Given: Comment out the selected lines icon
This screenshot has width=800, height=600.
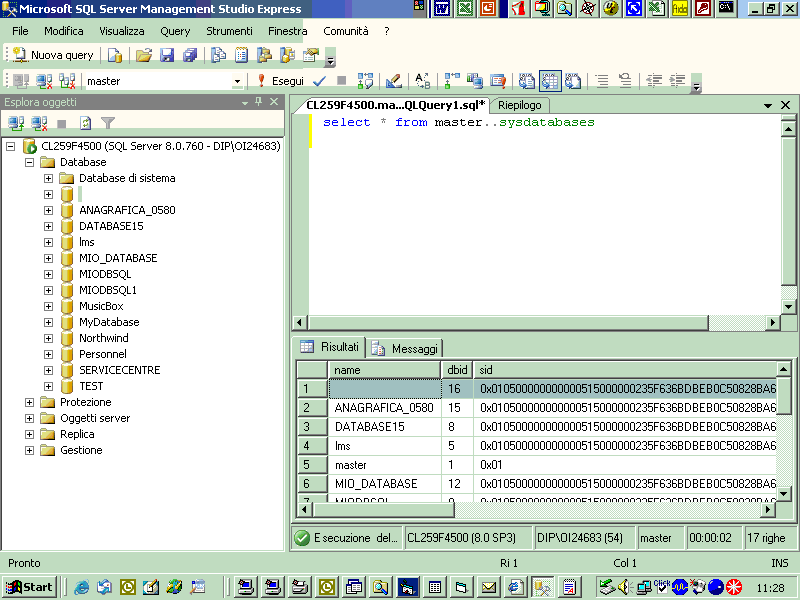Looking at the screenshot, I should pos(603,81).
